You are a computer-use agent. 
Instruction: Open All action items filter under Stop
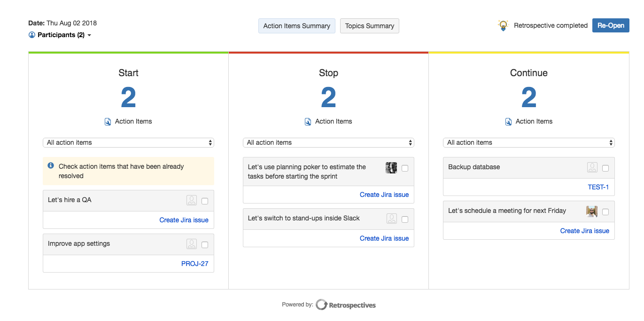(x=328, y=142)
